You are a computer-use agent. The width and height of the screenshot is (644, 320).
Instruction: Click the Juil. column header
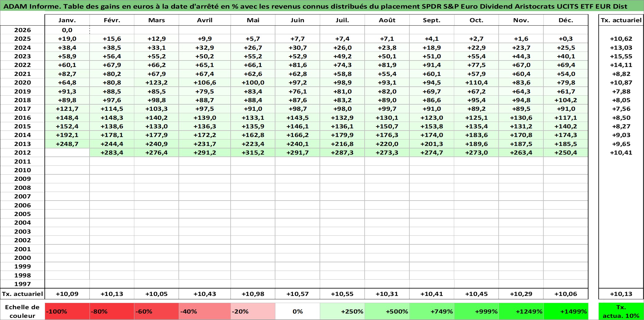click(342, 20)
